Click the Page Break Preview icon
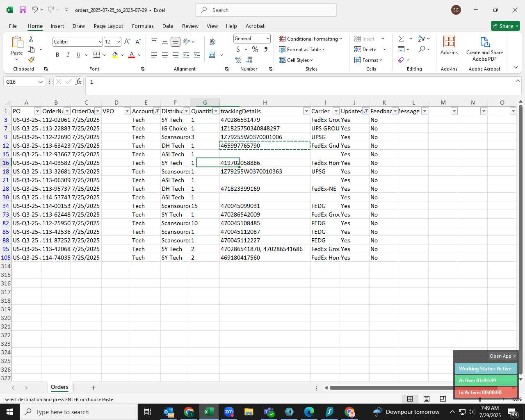Screen dimensions: 525x420 click(x=443, y=399)
